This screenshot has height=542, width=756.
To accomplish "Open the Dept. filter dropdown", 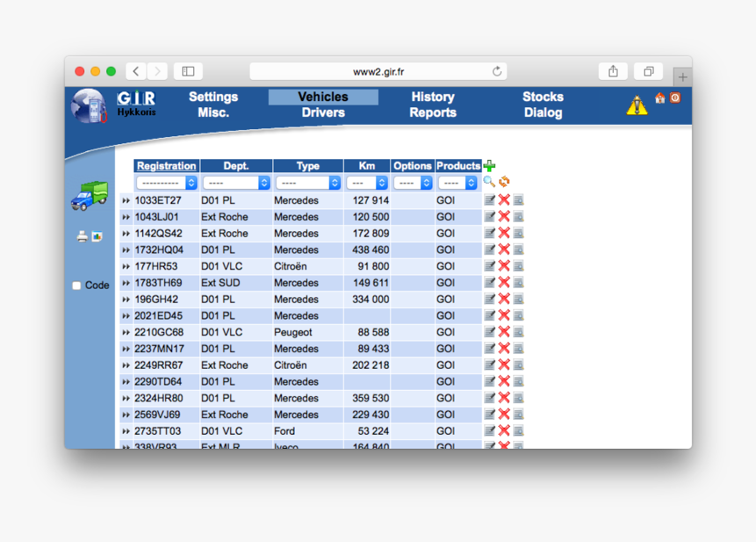I will pyautogui.click(x=236, y=183).
